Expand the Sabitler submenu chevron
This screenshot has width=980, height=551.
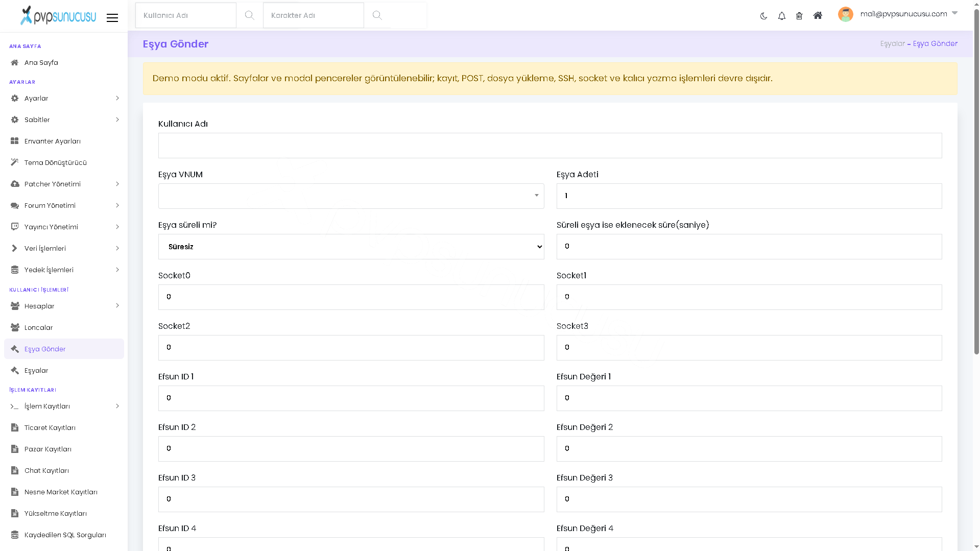click(x=117, y=119)
